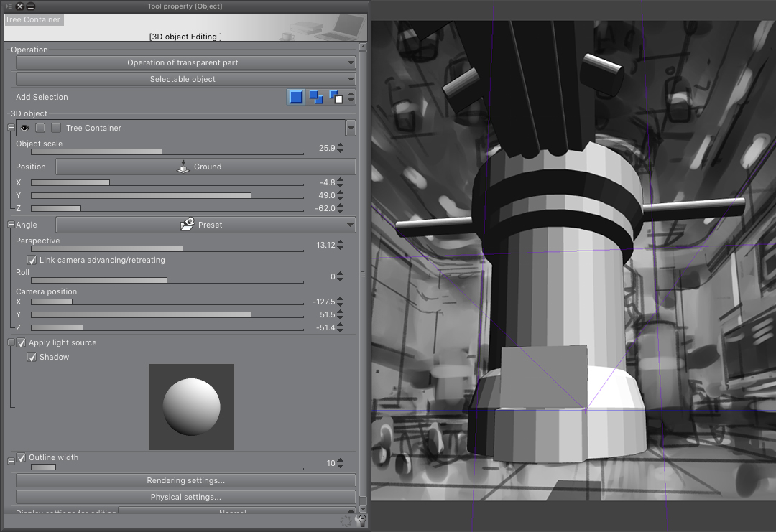Disable the Apply light source checkbox
Image resolution: width=776 pixels, height=532 pixels.
point(21,343)
